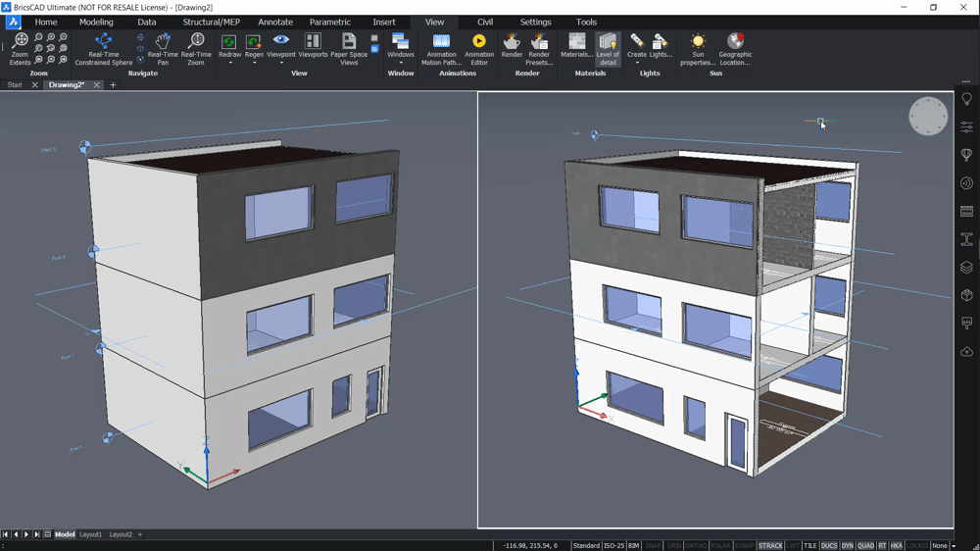Image resolution: width=980 pixels, height=551 pixels.
Task: Activate the Real-Time Zoom magnifier tool
Action: (196, 49)
